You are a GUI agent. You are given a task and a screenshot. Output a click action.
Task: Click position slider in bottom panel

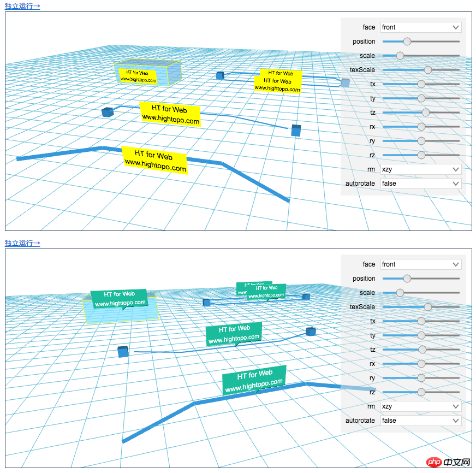421,278
